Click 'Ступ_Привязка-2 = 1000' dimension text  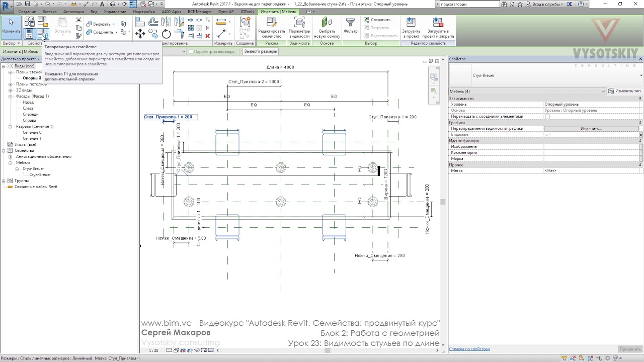(254, 81)
